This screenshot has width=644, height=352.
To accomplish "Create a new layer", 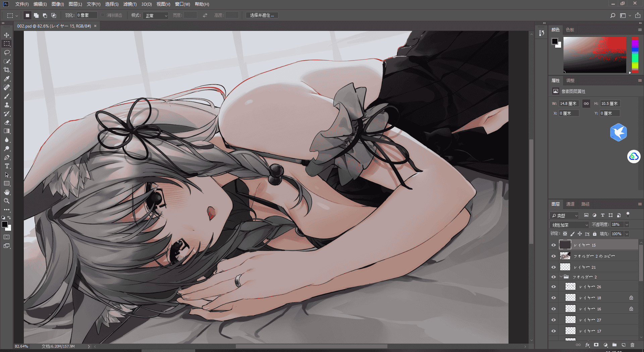I will (623, 345).
